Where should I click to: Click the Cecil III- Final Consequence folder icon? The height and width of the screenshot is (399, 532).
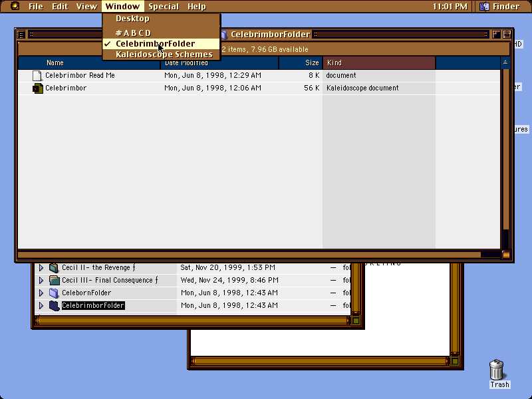pos(55,280)
